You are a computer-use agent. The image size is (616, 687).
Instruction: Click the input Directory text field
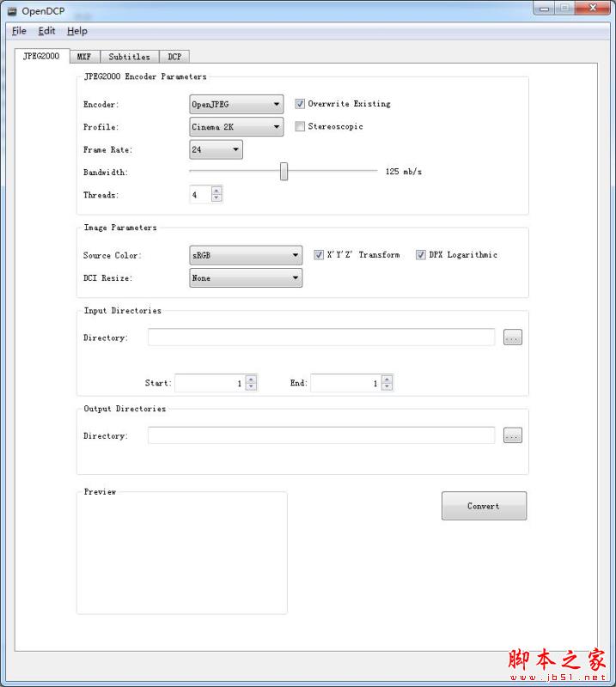coord(321,337)
